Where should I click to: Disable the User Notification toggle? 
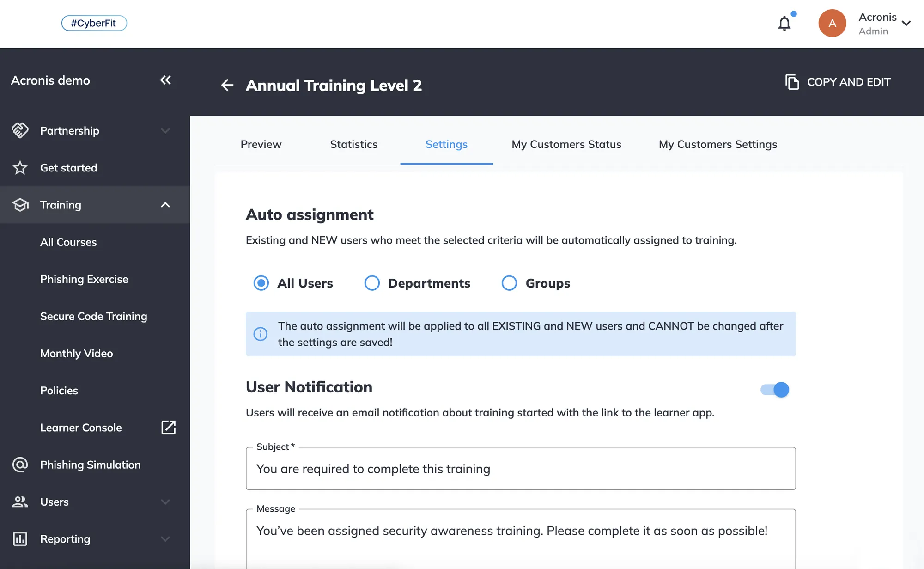pyautogui.click(x=775, y=390)
